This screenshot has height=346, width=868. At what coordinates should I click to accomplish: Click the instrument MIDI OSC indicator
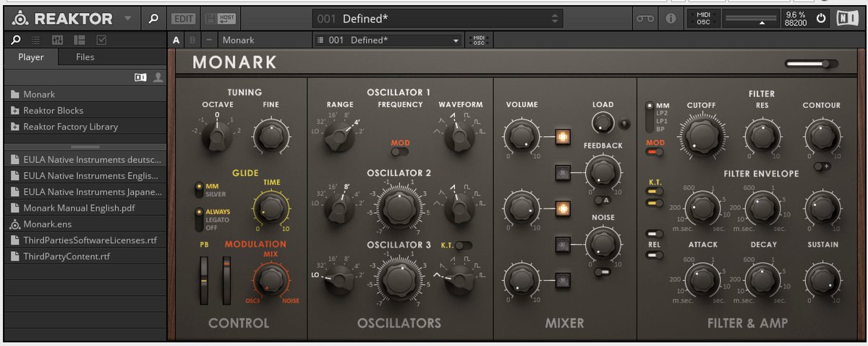[478, 41]
